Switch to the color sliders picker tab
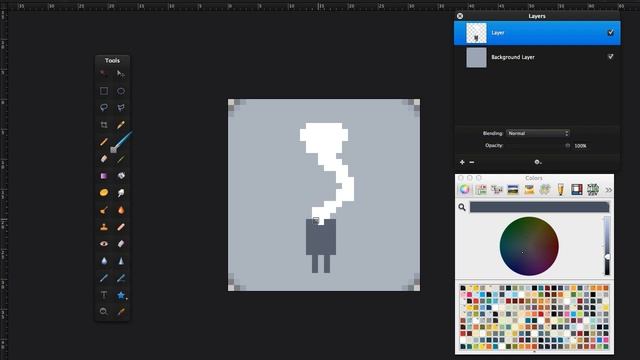 point(481,189)
